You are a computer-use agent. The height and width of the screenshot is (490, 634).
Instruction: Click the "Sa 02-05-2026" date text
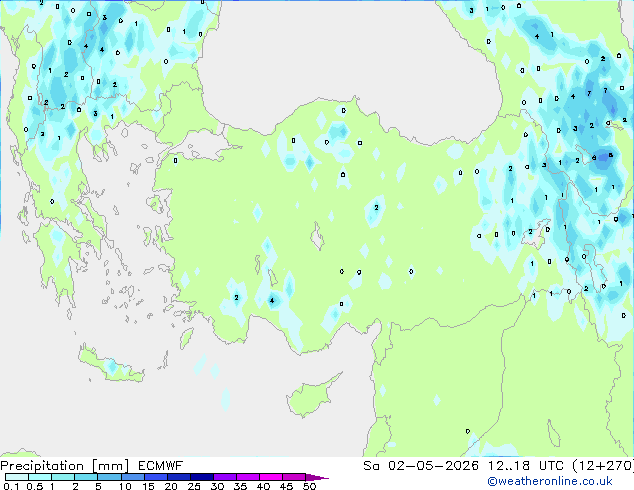tap(421, 466)
